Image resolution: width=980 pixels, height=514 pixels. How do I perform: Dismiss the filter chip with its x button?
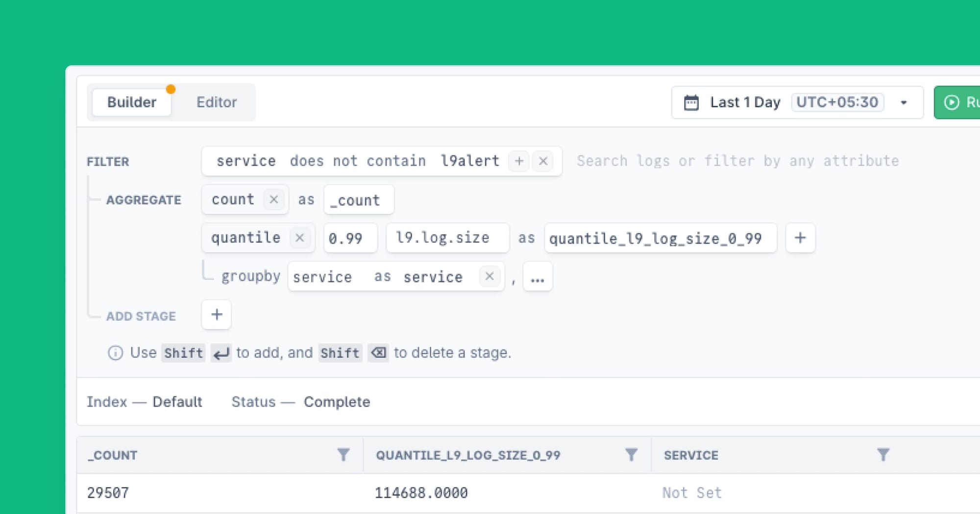pos(543,161)
